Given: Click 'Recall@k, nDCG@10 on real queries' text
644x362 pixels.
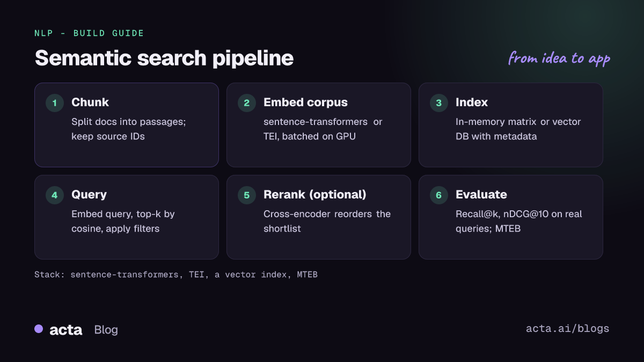Looking at the screenshot, I should point(519,221).
